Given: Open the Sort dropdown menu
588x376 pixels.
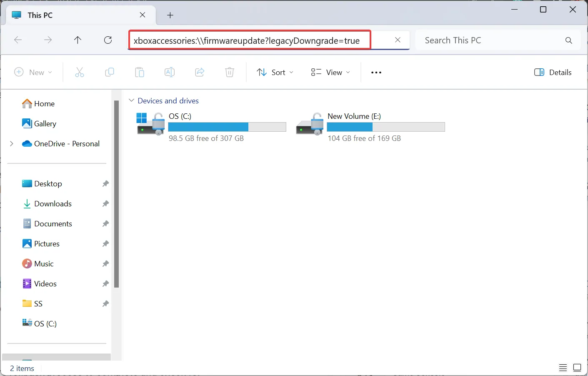Looking at the screenshot, I should point(275,72).
